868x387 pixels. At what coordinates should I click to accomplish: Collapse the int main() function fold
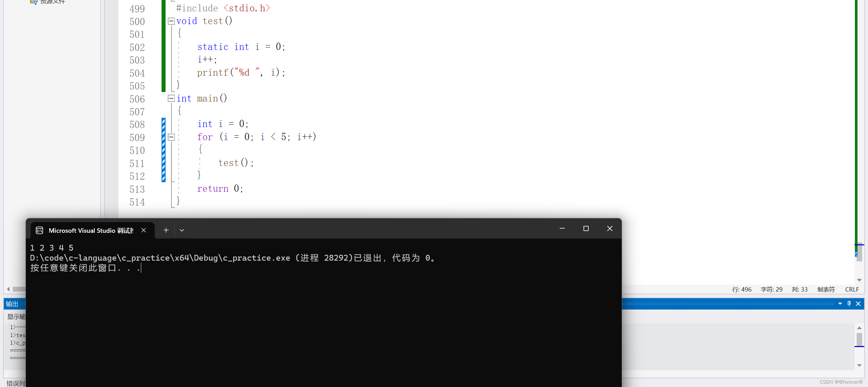tap(171, 99)
